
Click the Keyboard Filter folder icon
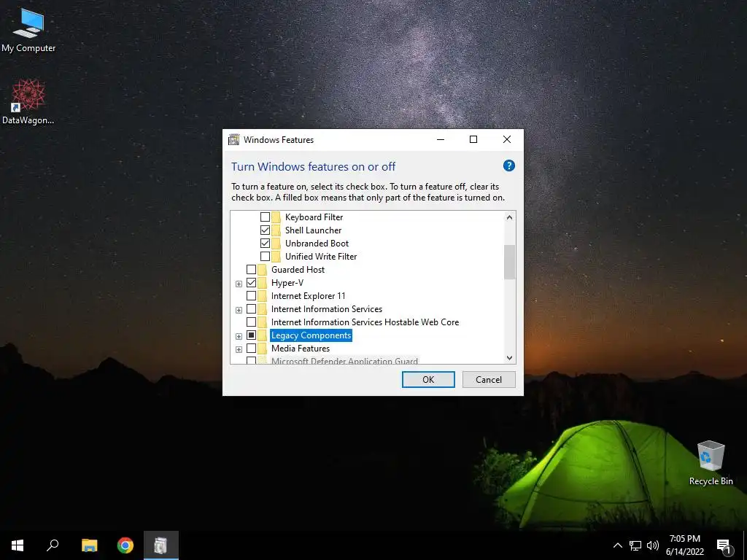coord(276,217)
